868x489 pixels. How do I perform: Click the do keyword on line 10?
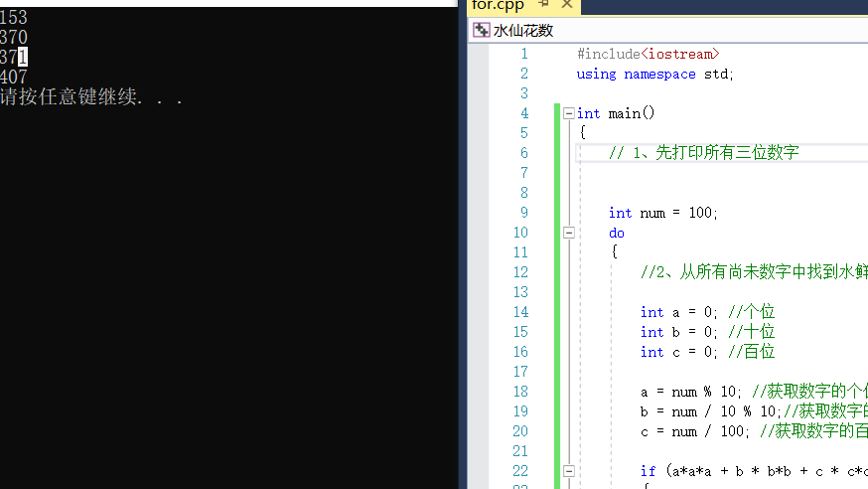click(617, 234)
